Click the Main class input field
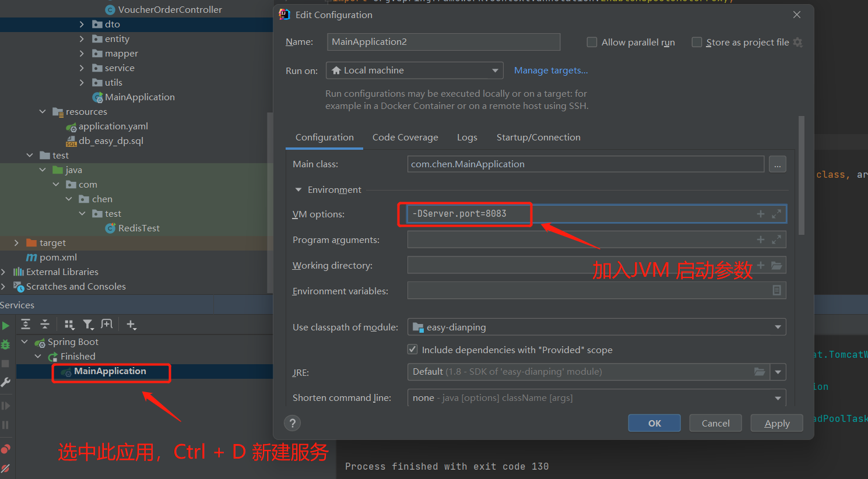The width and height of the screenshot is (868, 479). [x=585, y=164]
